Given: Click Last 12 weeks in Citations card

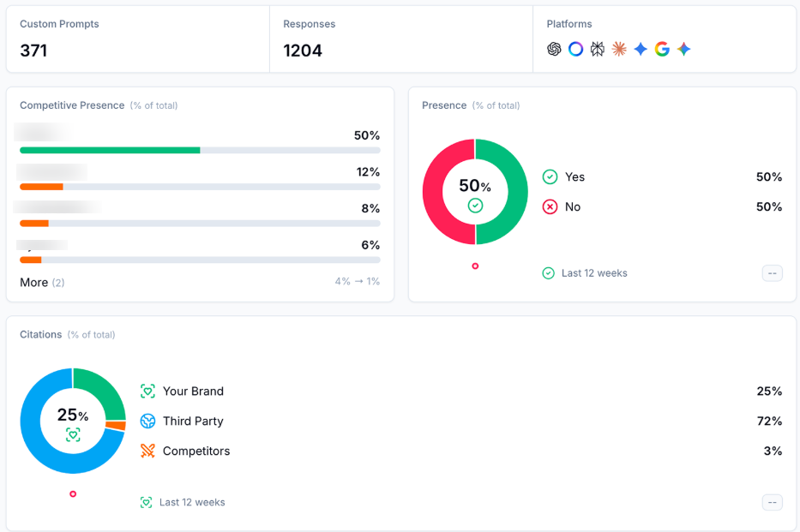Looking at the screenshot, I should click(191, 502).
